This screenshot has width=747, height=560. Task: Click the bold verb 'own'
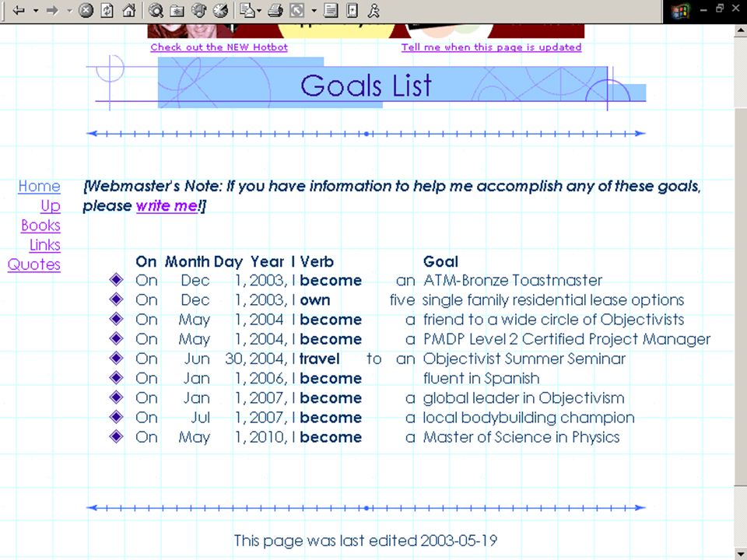pyautogui.click(x=315, y=300)
